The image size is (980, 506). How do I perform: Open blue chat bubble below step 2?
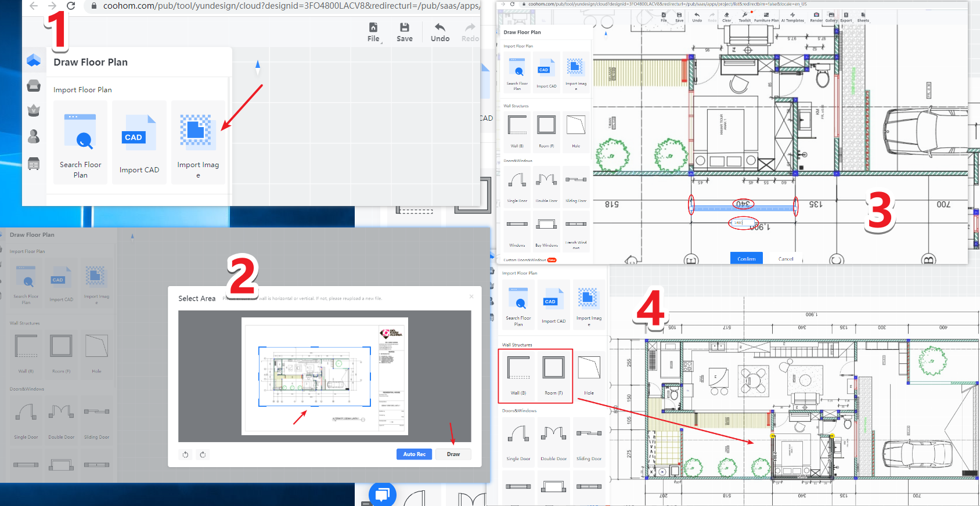point(383,494)
